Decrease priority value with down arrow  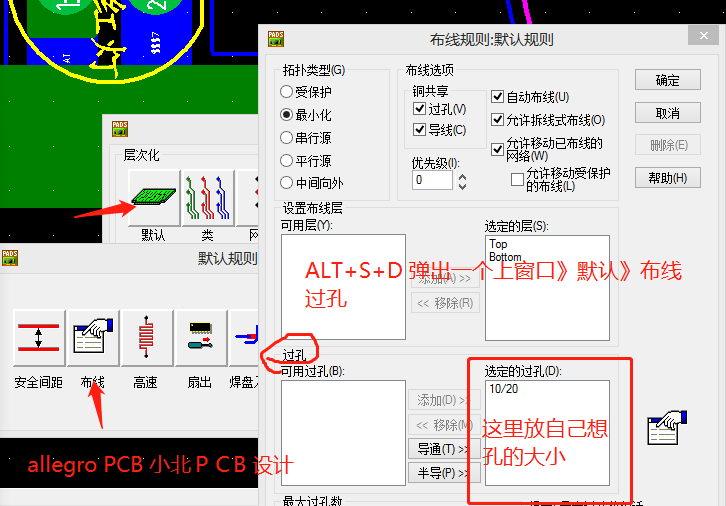[462, 186]
